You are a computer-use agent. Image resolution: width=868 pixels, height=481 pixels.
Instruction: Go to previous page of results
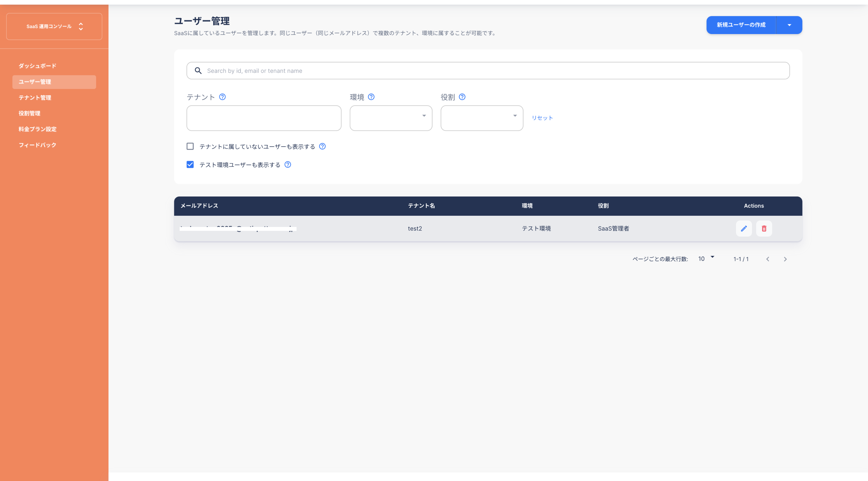pos(768,259)
